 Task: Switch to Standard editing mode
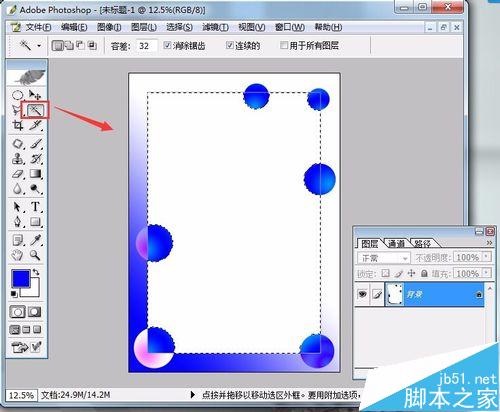tap(17, 312)
